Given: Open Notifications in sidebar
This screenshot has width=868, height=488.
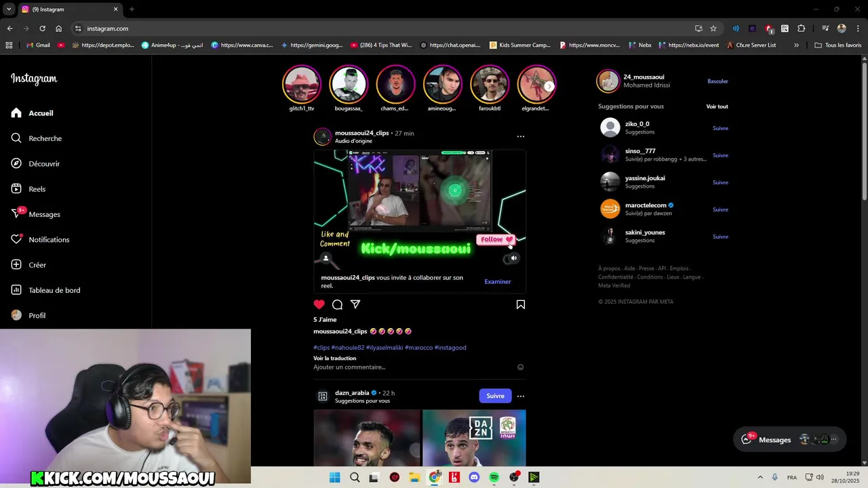Looking at the screenshot, I should pyautogui.click(x=40, y=239).
